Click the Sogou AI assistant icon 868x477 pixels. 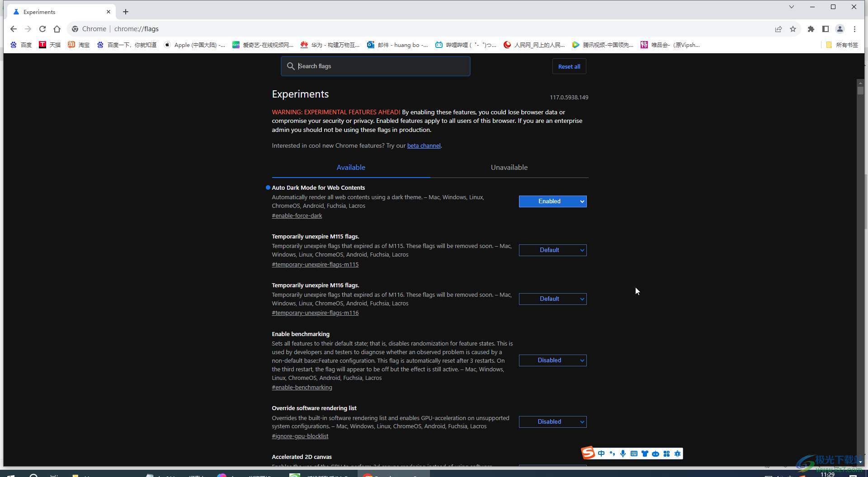(677, 454)
